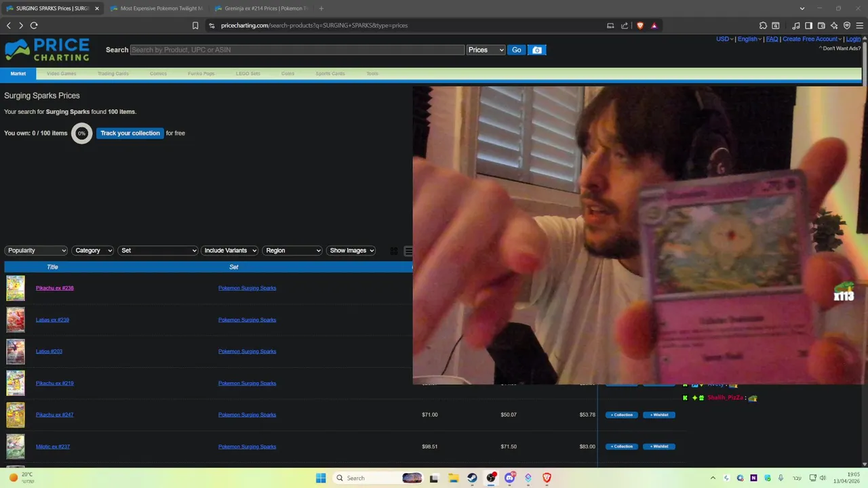This screenshot has height=488, width=868.
Task: Select the LEGO Sets navigation tab
Action: [x=248, y=73]
